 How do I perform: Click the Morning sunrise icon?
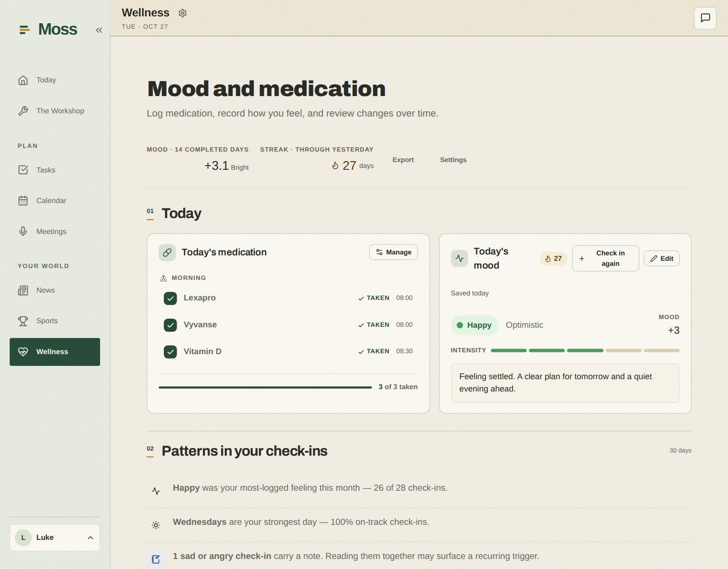(x=163, y=278)
